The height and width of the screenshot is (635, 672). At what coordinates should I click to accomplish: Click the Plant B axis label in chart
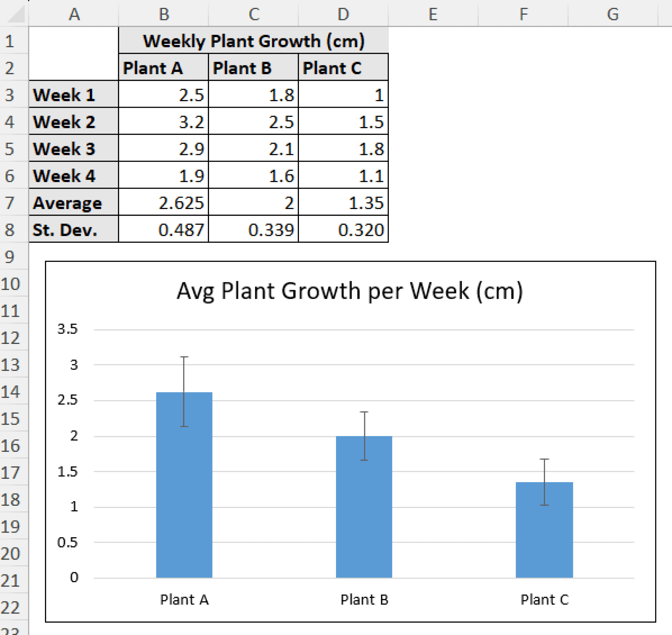(364, 600)
